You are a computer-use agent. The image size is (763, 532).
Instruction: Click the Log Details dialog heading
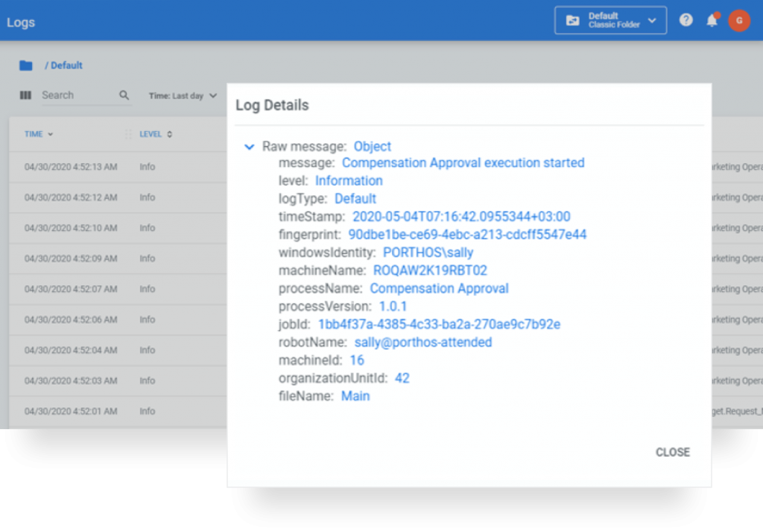[272, 105]
